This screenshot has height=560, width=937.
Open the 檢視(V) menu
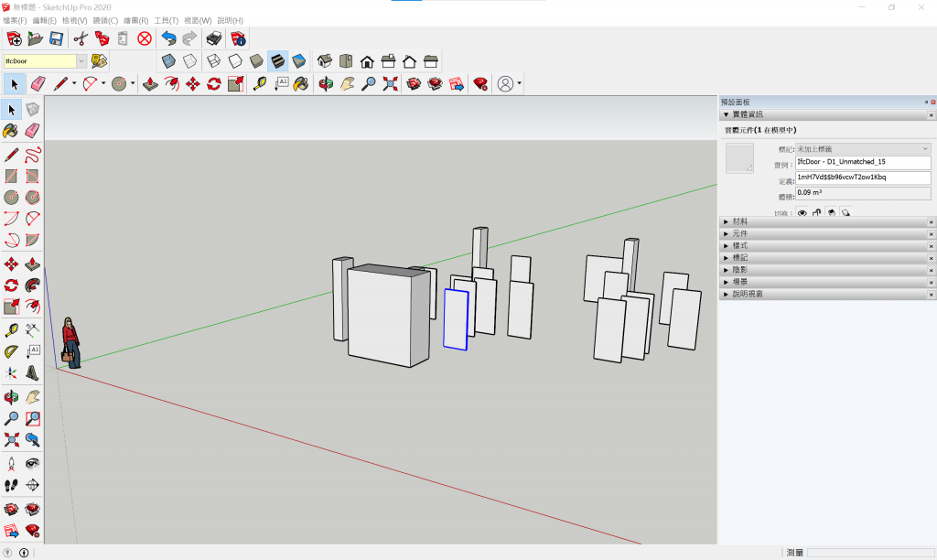[75, 20]
